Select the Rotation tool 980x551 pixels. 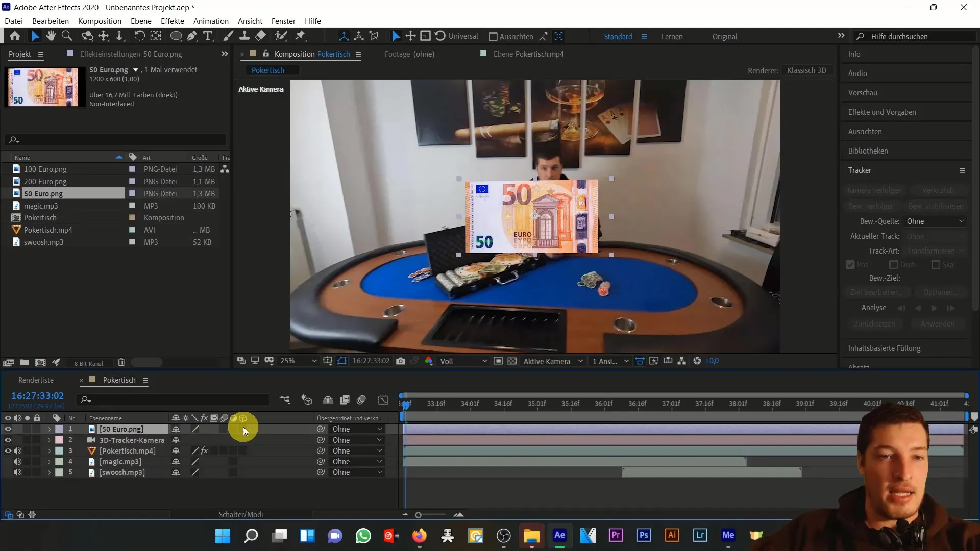point(139,36)
